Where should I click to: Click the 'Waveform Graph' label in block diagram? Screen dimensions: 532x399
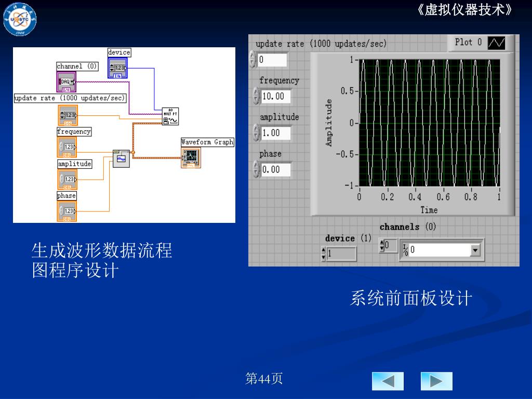(x=207, y=142)
